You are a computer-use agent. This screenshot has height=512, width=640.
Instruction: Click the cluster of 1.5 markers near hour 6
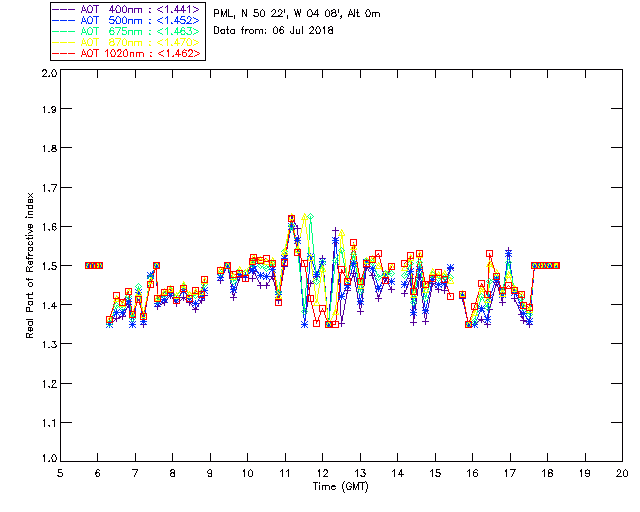pyautogui.click(x=94, y=265)
